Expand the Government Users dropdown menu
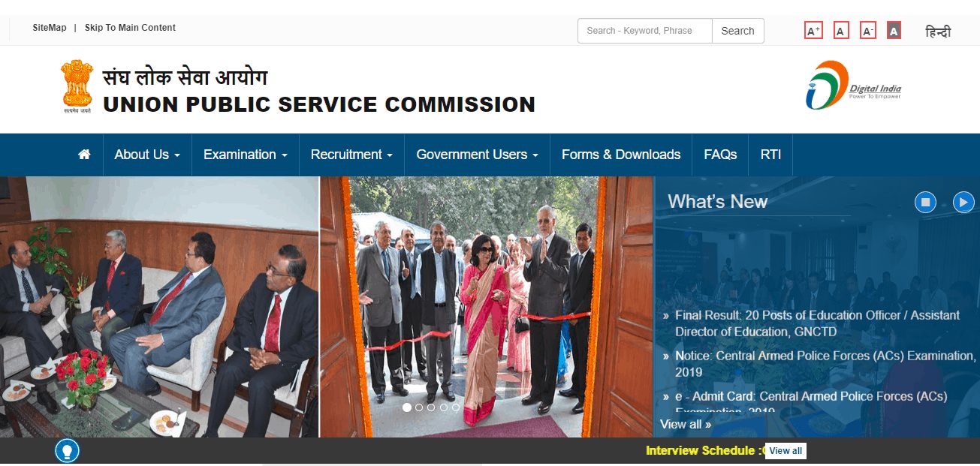980x466 pixels. 477,155
